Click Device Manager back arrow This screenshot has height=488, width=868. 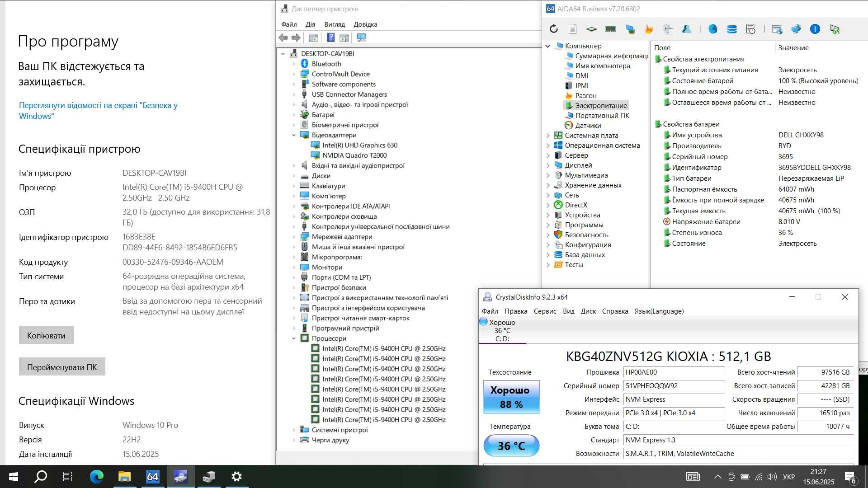(x=283, y=38)
